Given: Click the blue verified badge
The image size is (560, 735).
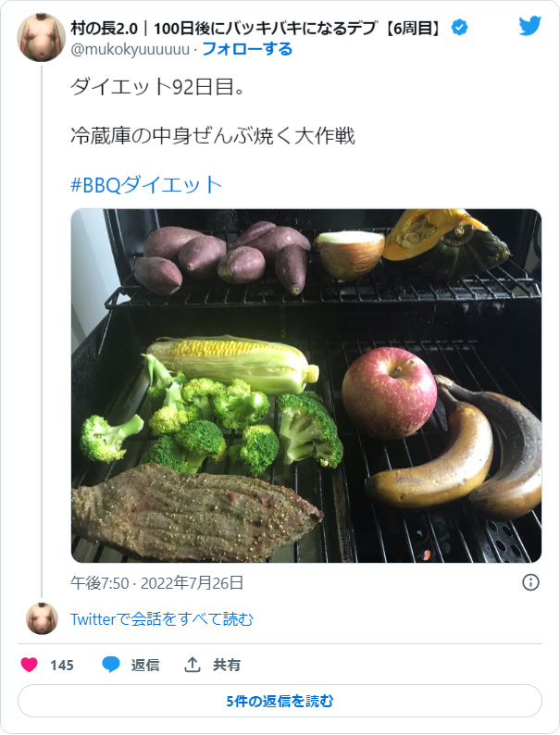Looking at the screenshot, I should click(459, 28).
